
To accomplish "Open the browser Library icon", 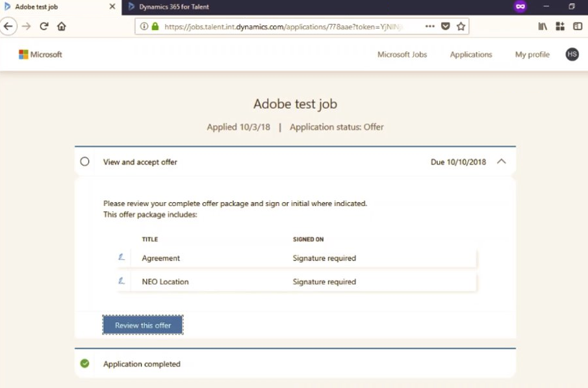I will coord(543,26).
